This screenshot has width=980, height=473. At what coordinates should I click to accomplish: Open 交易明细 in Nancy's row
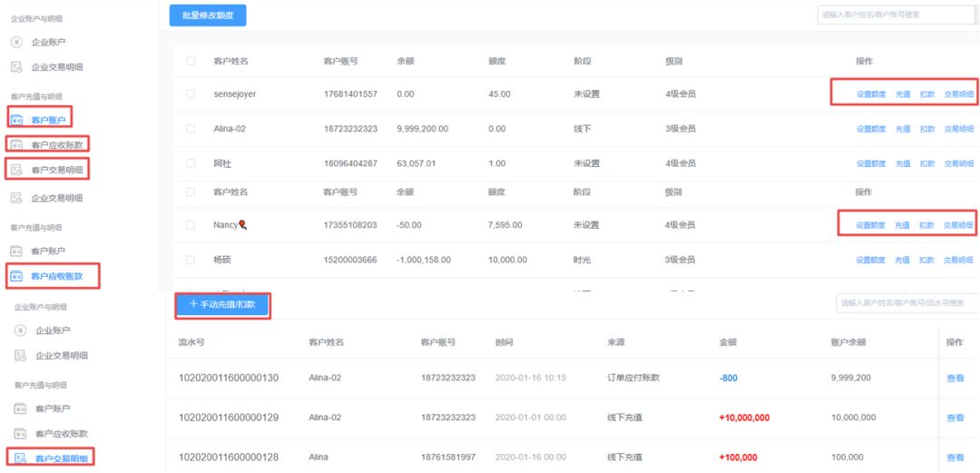[958, 225]
